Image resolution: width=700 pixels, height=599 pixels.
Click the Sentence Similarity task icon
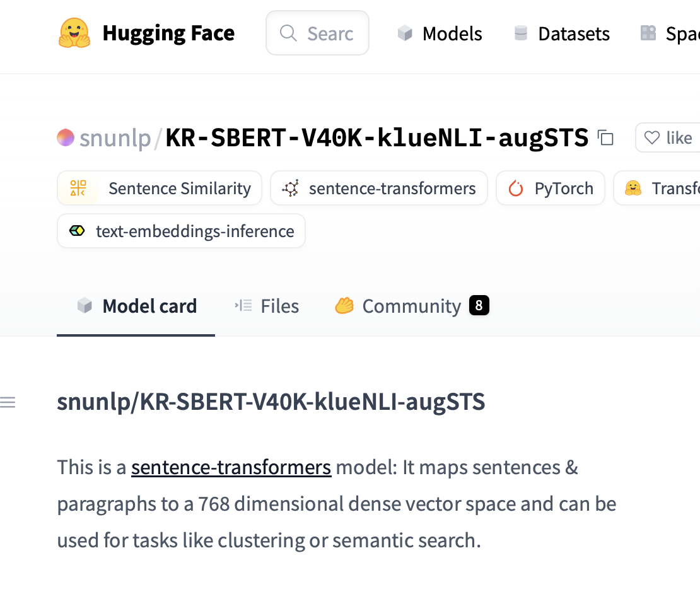click(x=78, y=188)
